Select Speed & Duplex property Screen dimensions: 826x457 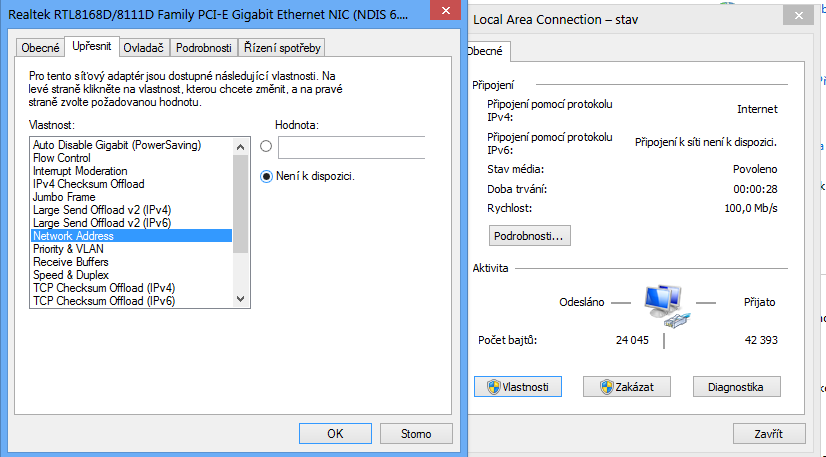pyautogui.click(x=71, y=275)
